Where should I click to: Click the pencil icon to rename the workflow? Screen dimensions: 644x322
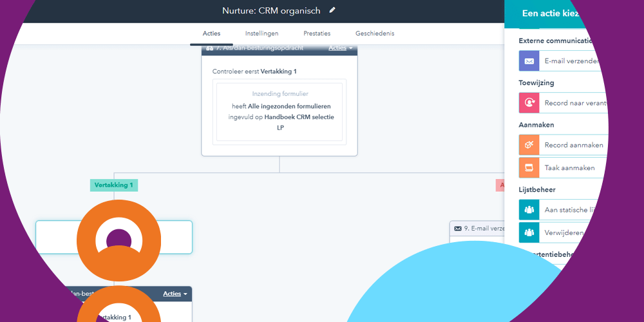click(x=332, y=10)
